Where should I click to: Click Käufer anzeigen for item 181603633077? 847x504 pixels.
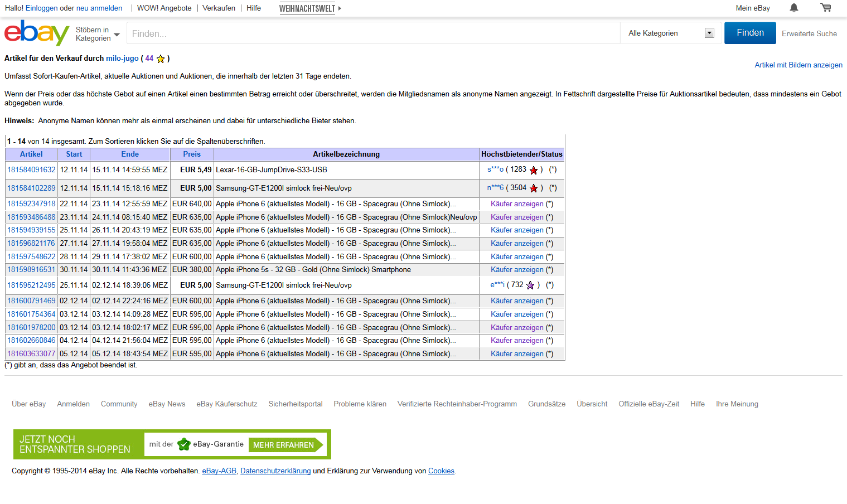[517, 353]
